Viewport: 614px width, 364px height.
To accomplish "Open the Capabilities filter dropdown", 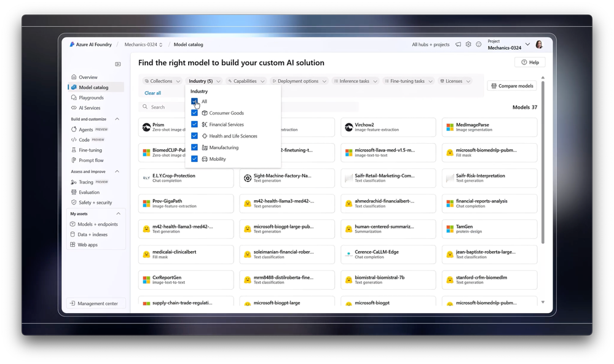I will 246,81.
